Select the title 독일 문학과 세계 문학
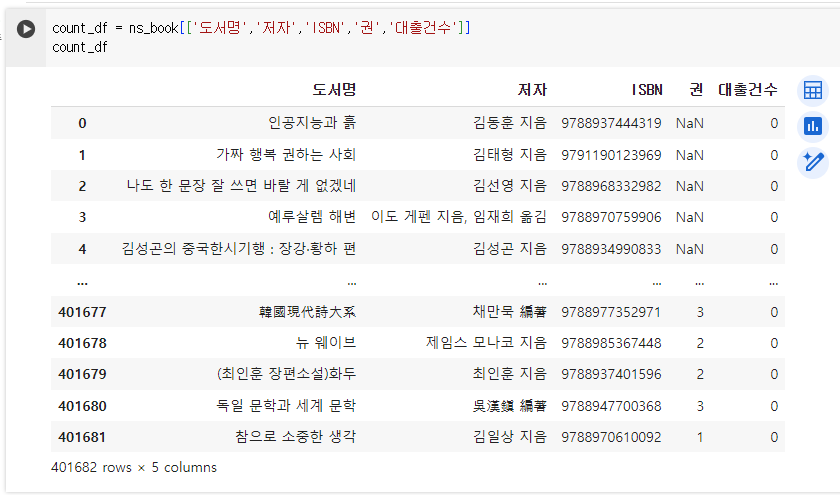Viewport: 840px width, 495px height. (286, 406)
